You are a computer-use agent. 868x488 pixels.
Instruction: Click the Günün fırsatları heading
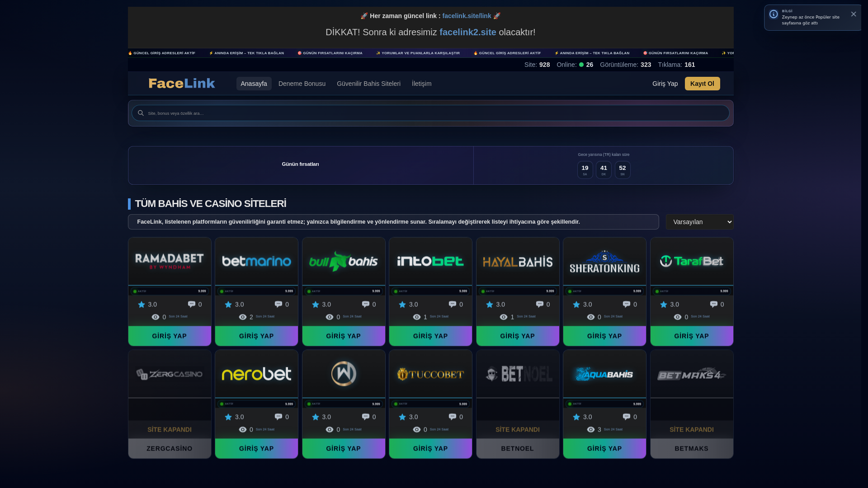click(300, 164)
